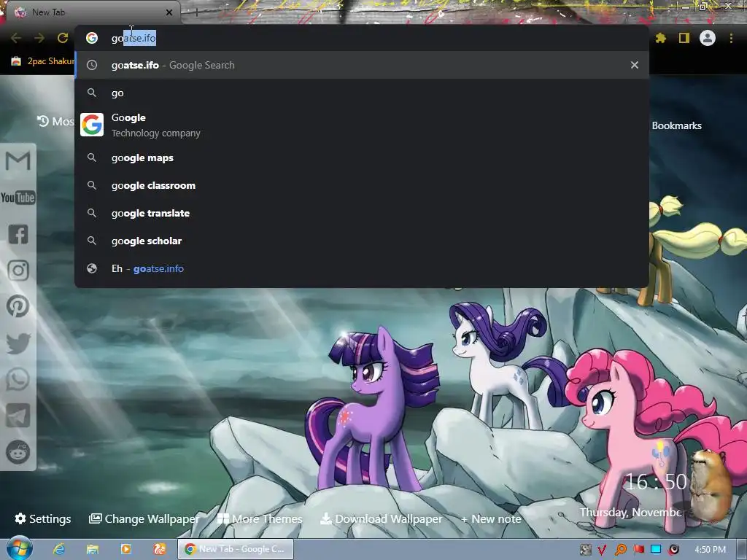Open Facebook from the left sidebar
747x560 pixels.
18,234
